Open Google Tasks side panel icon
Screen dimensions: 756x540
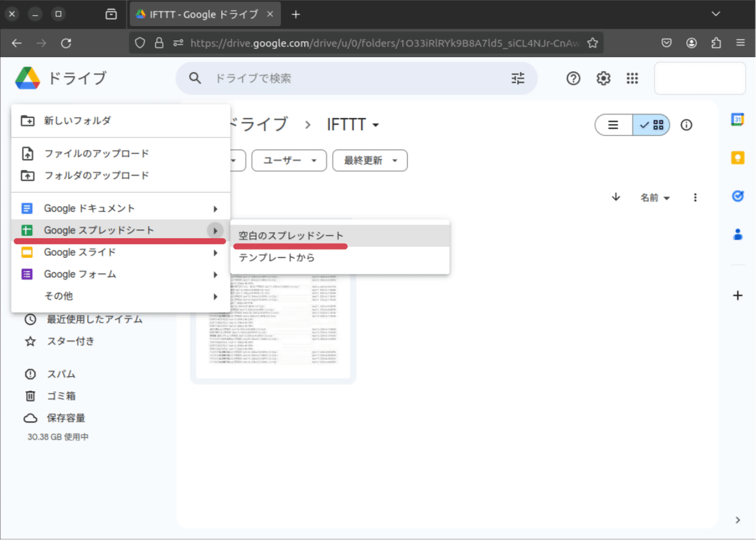(x=738, y=196)
